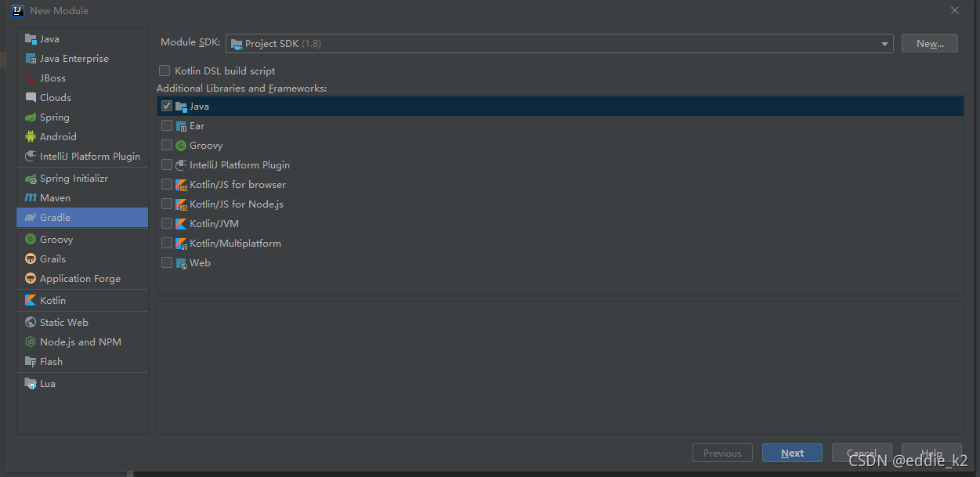Click the JBoss icon in sidebar

tap(31, 78)
